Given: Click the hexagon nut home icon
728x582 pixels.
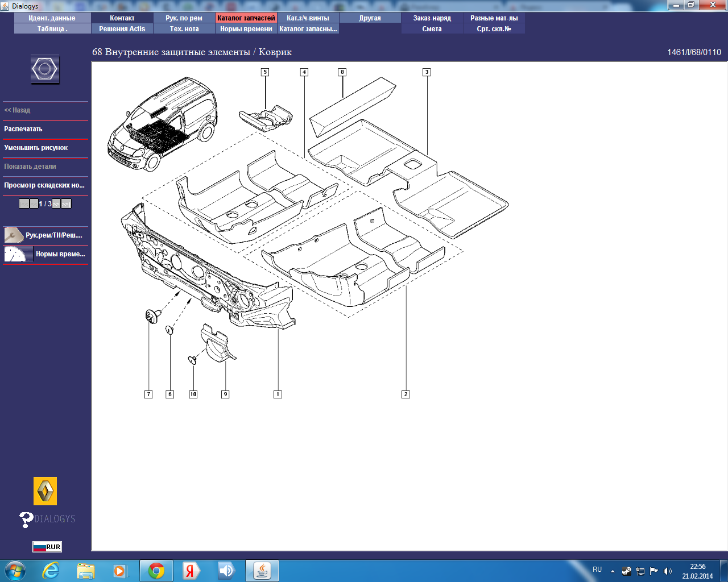Looking at the screenshot, I should point(45,69).
